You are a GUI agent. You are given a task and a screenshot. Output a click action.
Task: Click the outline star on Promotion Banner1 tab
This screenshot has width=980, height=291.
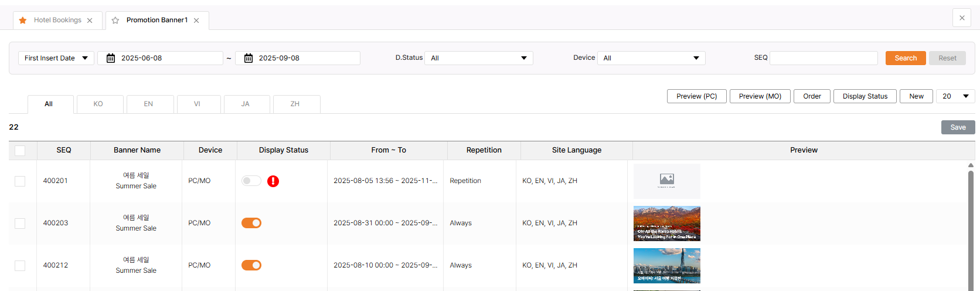[x=115, y=21]
